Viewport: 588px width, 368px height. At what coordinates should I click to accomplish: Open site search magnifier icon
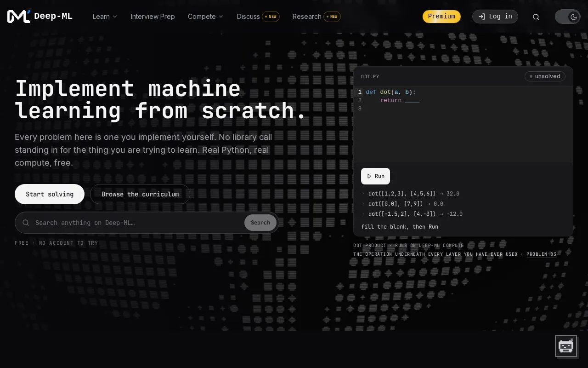pyautogui.click(x=536, y=17)
